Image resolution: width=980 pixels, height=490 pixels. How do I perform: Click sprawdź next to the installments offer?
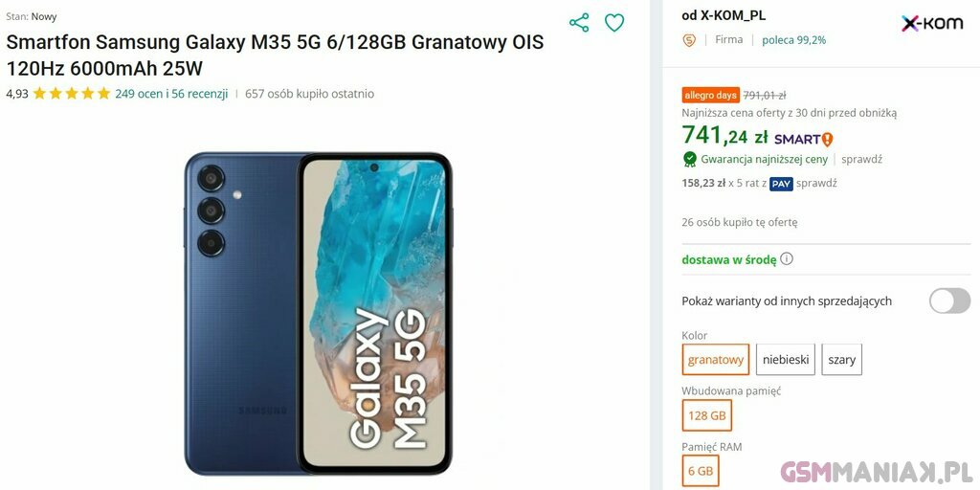[x=816, y=183]
